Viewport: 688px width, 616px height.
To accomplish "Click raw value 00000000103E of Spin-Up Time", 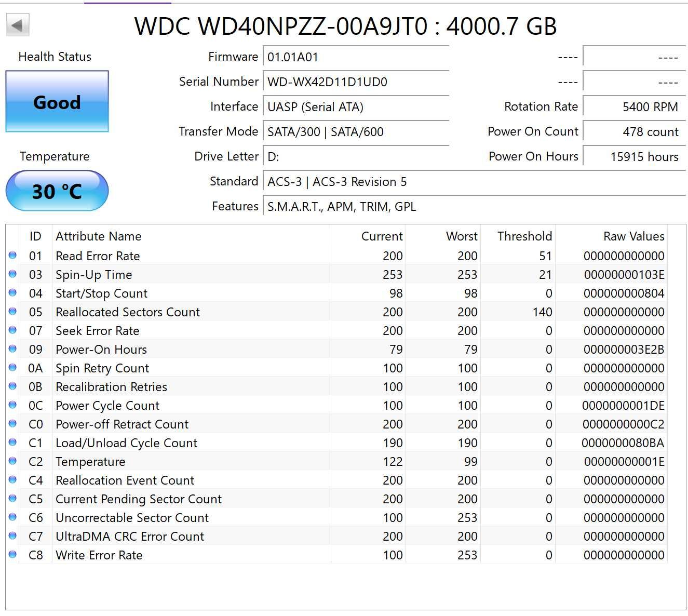I will tap(624, 275).
